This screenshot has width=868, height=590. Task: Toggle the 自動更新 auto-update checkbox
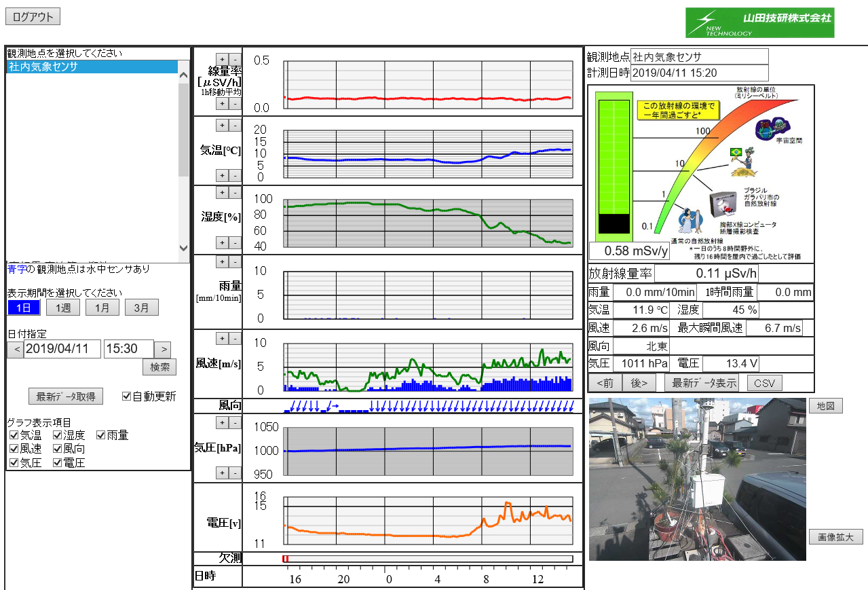pyautogui.click(x=127, y=397)
